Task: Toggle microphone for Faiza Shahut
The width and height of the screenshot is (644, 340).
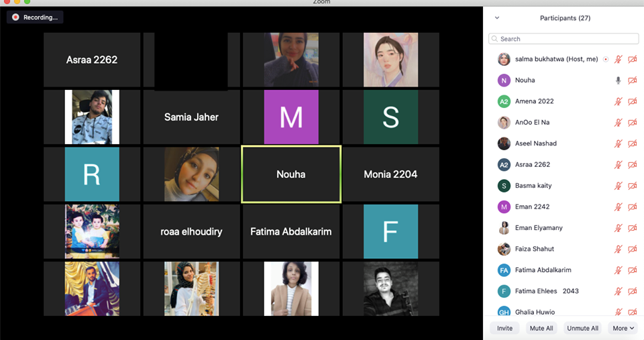Action: [x=619, y=249]
